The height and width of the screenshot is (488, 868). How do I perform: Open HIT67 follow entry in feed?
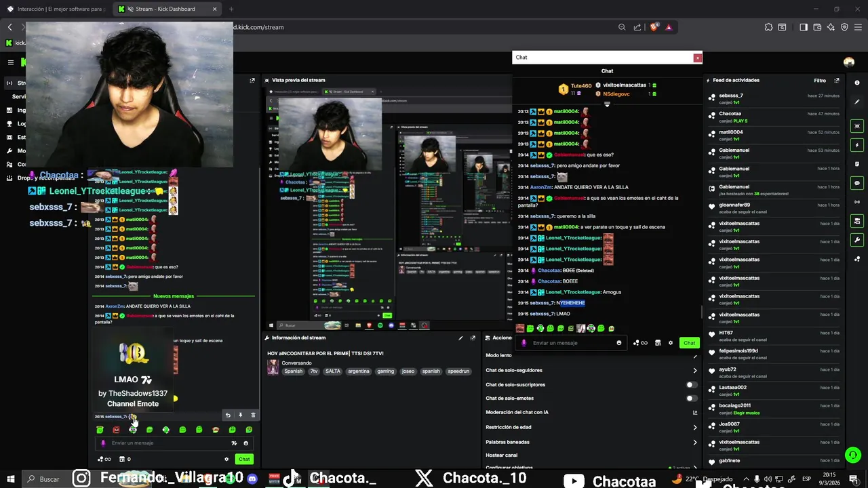tap(774, 335)
